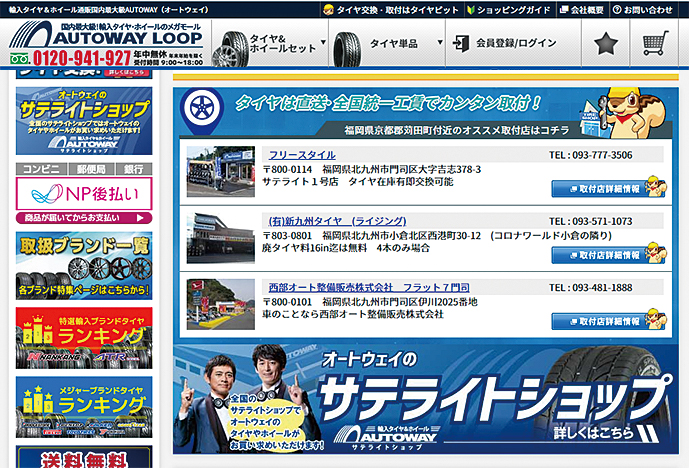Select the コンビニ payment label
The image size is (689, 468).
(x=41, y=169)
